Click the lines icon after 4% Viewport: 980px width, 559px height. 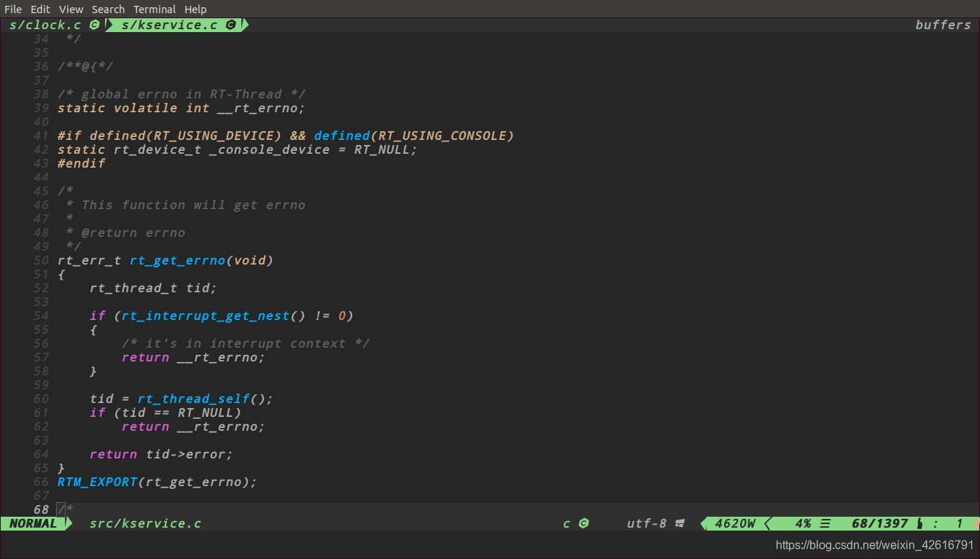pyautogui.click(x=825, y=523)
